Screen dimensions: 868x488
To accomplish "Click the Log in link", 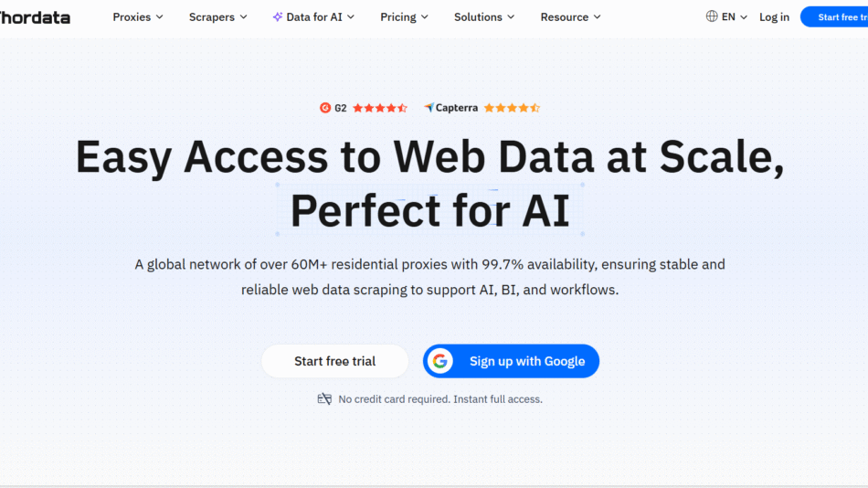I will (774, 16).
